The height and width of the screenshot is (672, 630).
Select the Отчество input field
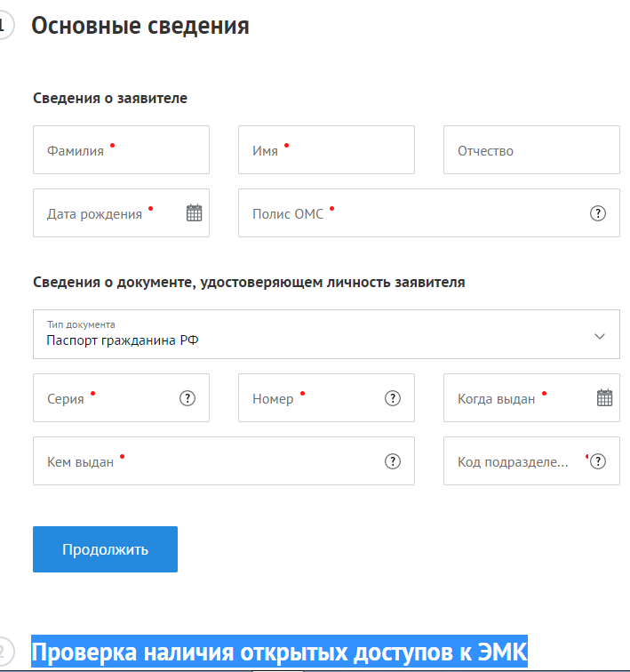coord(531,150)
